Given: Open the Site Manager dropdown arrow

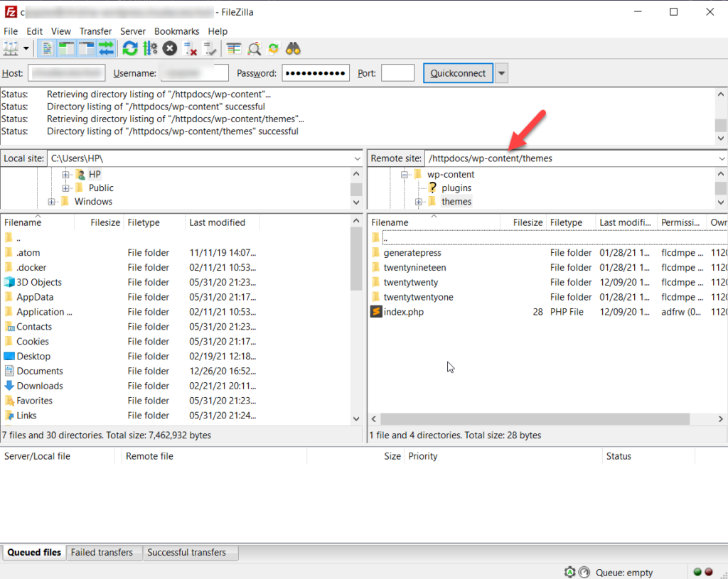Looking at the screenshot, I should pos(26,48).
